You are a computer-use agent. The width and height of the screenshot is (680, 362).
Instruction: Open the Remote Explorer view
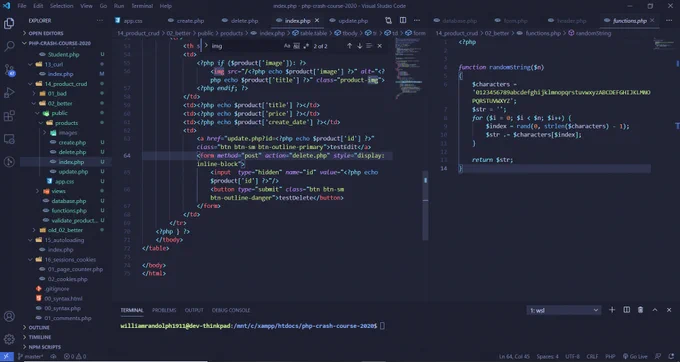coord(9,139)
